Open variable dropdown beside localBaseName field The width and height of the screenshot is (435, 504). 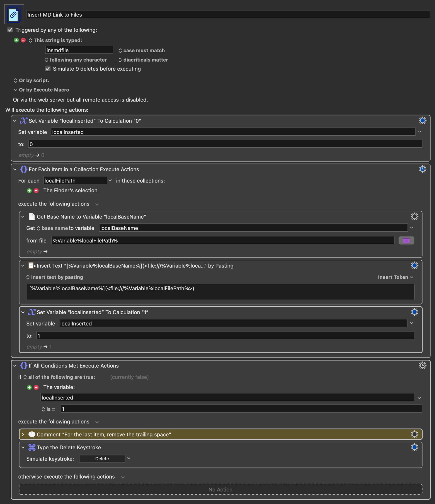click(x=411, y=228)
